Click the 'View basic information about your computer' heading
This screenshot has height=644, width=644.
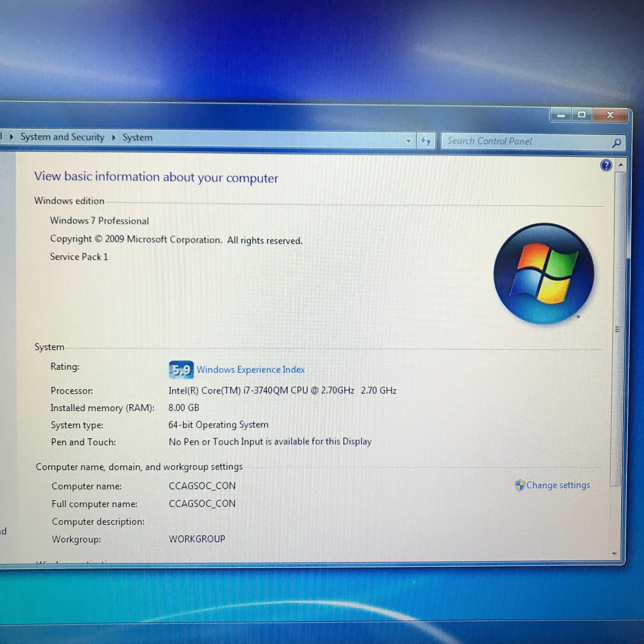tap(156, 177)
